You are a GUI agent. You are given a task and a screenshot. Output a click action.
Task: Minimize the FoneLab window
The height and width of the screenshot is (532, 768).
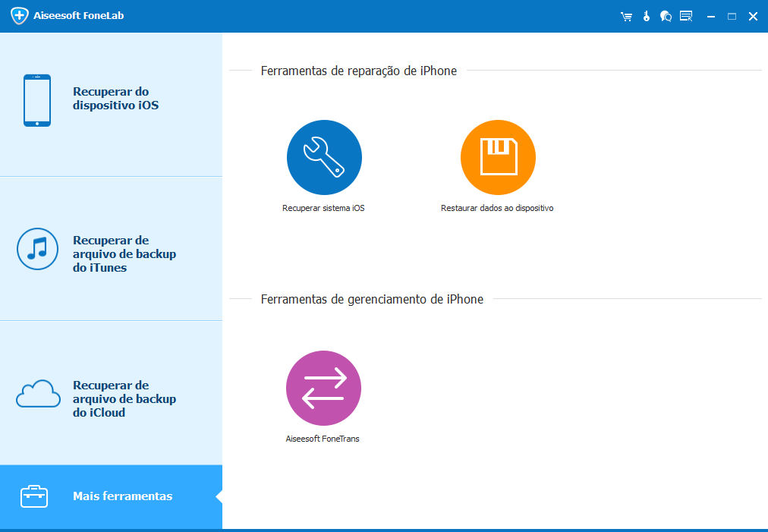point(711,17)
